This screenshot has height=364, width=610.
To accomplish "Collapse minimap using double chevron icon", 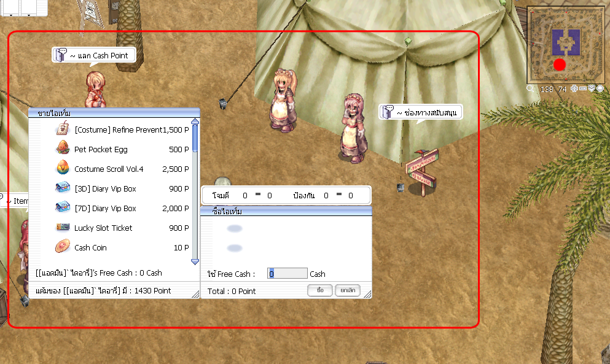I will pyautogui.click(x=592, y=89).
